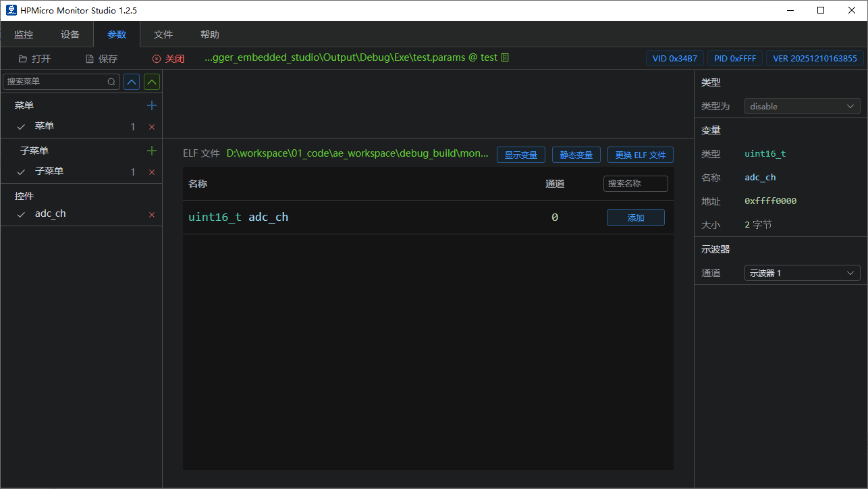
Task: Focus the 搜索名称 search field
Action: click(635, 184)
